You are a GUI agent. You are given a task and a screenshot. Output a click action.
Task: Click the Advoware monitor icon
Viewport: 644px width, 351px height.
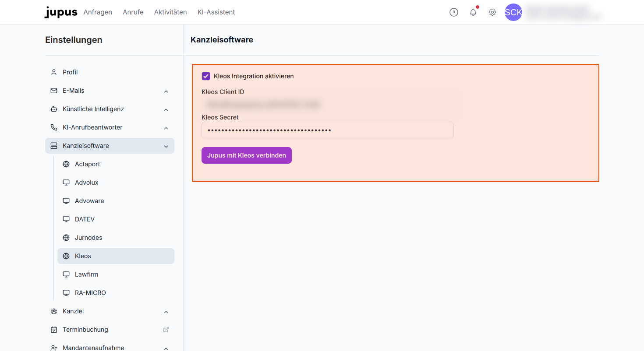pyautogui.click(x=66, y=201)
